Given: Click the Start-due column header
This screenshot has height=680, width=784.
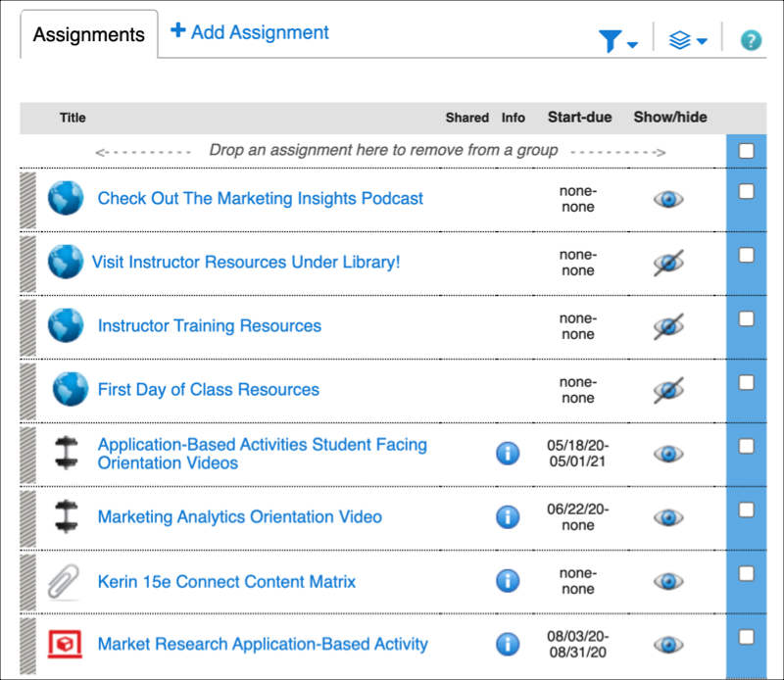Looking at the screenshot, I should pyautogui.click(x=579, y=118).
